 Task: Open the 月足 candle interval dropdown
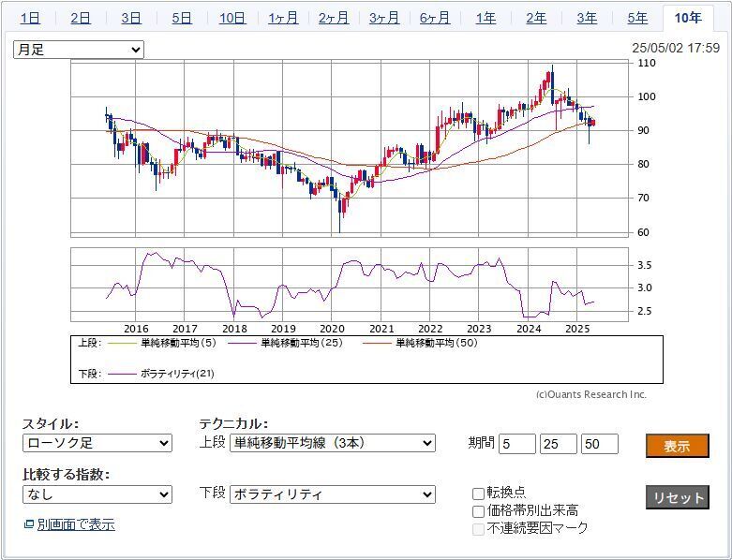click(x=79, y=50)
